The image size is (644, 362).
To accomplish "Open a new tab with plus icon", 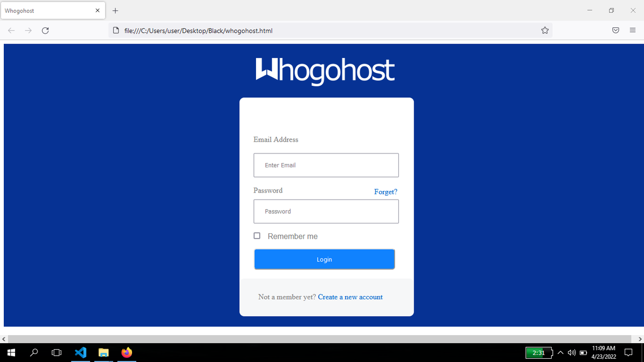I will (115, 11).
